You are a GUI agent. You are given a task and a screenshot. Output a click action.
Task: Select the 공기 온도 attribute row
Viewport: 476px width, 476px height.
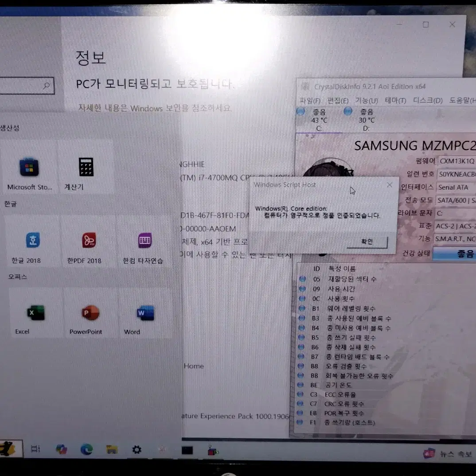point(386,385)
